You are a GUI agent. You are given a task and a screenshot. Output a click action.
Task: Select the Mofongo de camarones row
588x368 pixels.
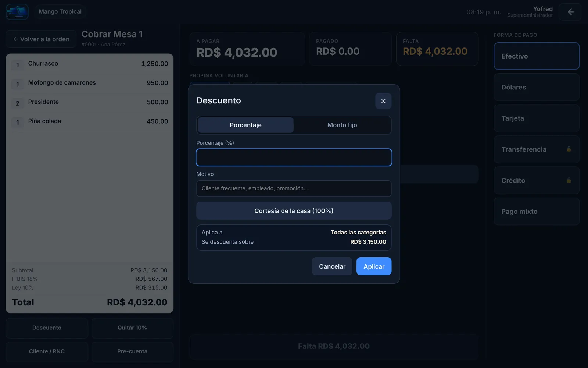(x=90, y=83)
